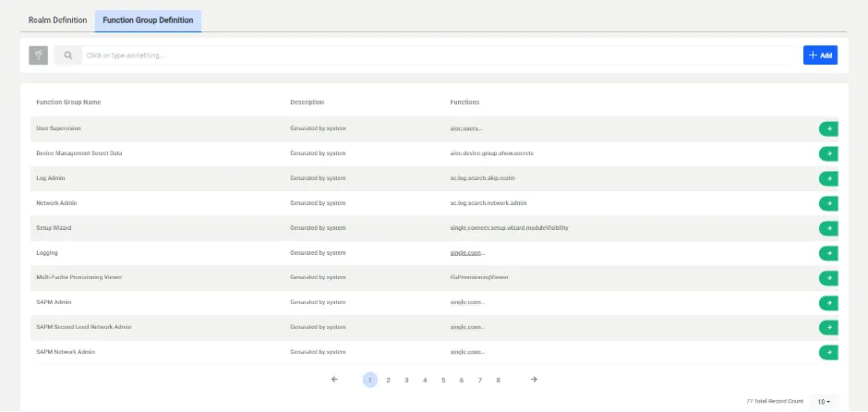868x412 pixels.
Task: Go to page 6
Action: coord(461,380)
